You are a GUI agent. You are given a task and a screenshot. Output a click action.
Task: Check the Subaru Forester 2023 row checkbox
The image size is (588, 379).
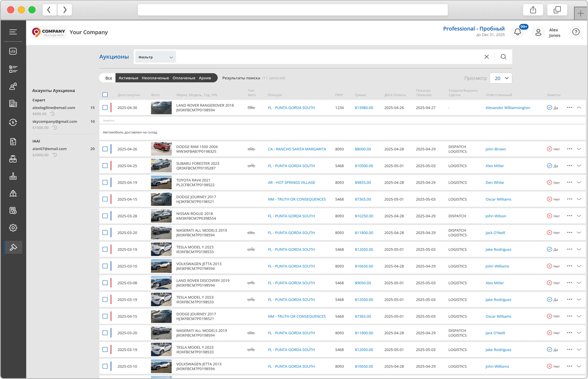[105, 166]
